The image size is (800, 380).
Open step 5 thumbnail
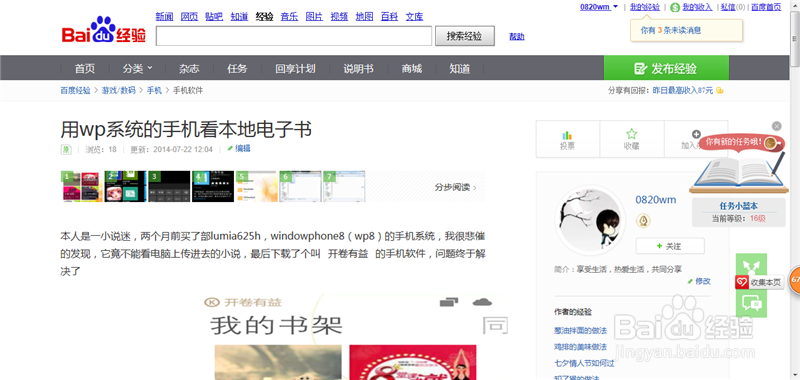pyautogui.click(x=256, y=187)
